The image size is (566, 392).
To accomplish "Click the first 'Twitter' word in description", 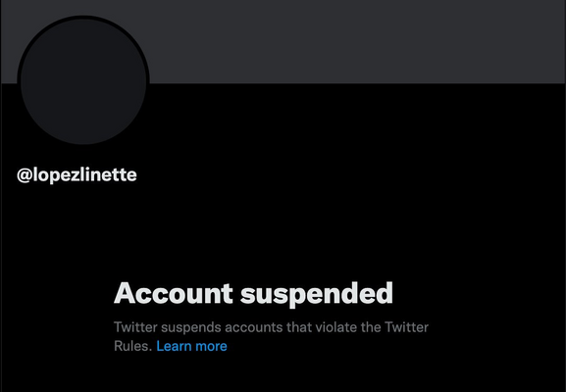I will click(135, 327).
